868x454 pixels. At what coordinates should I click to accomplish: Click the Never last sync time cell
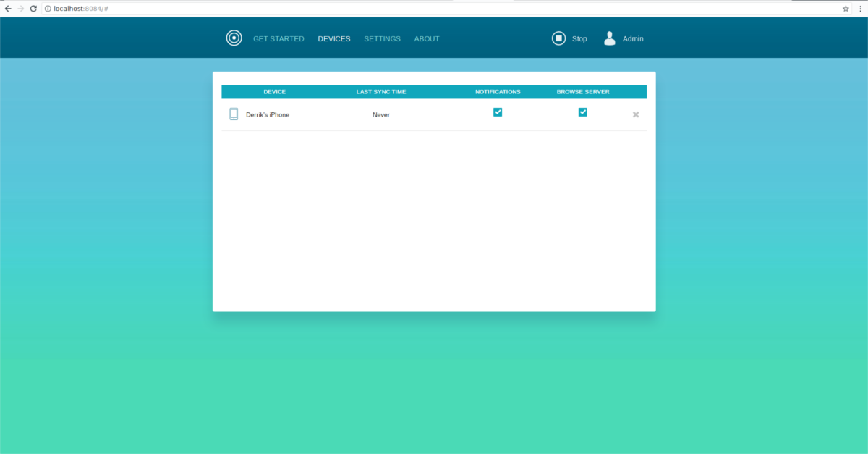click(x=381, y=115)
